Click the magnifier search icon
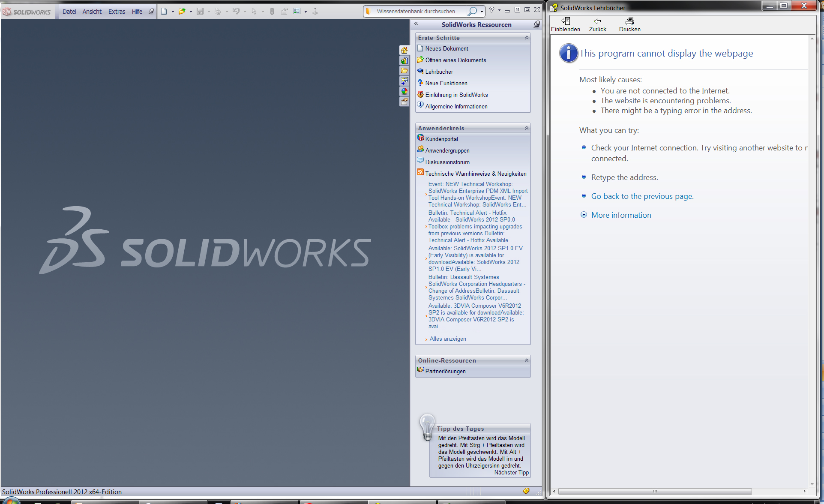This screenshot has height=504, width=824. coord(472,12)
